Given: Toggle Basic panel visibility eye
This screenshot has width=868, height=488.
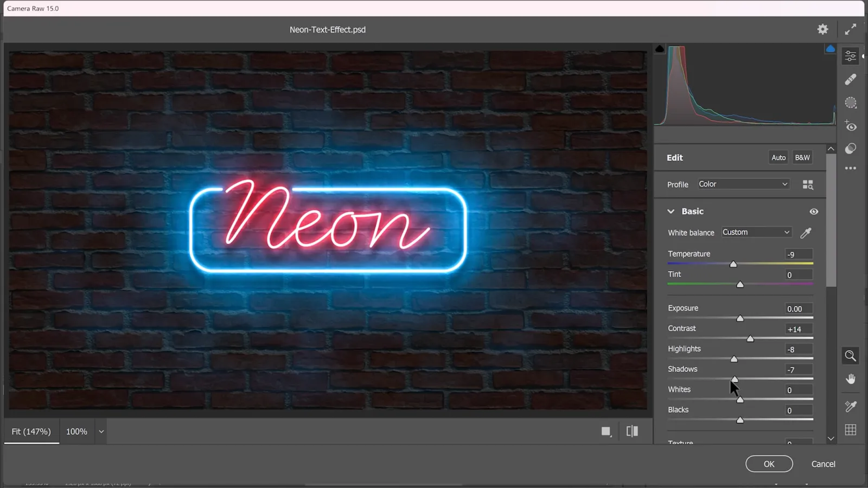Looking at the screenshot, I should click(x=814, y=211).
